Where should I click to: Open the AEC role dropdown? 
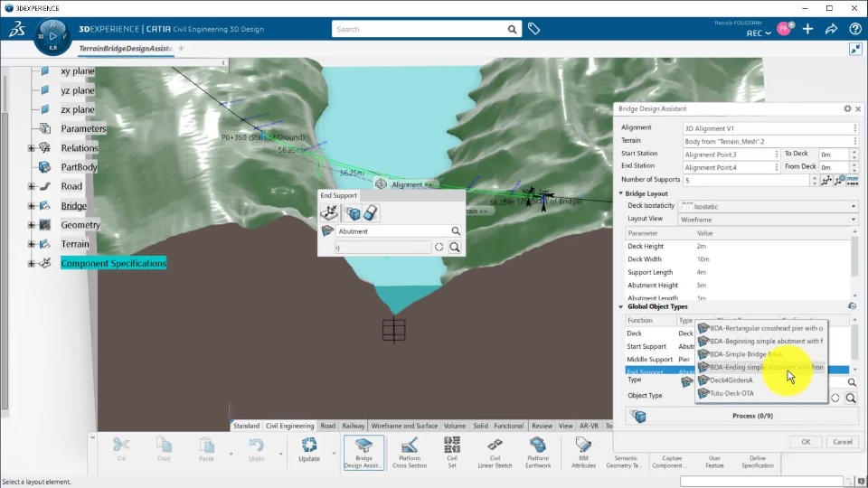click(759, 33)
